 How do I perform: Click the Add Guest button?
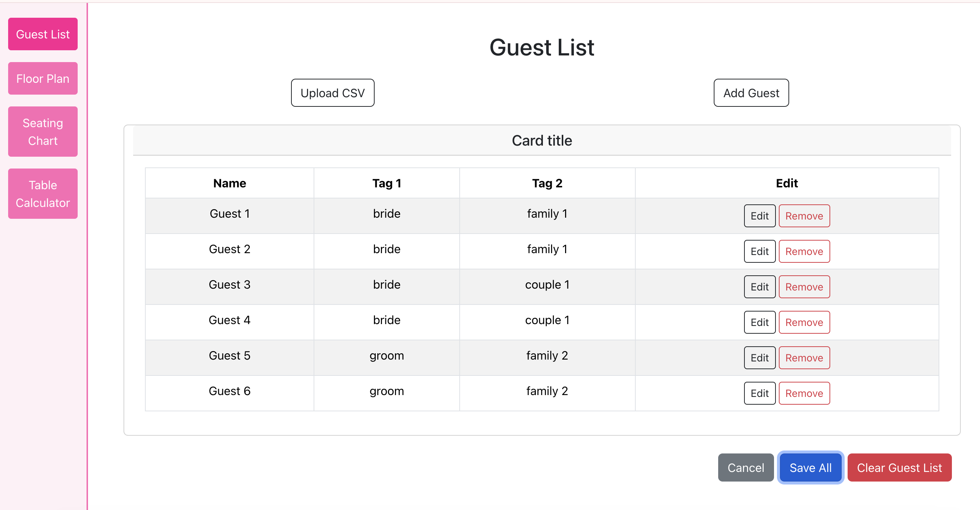[x=751, y=93]
